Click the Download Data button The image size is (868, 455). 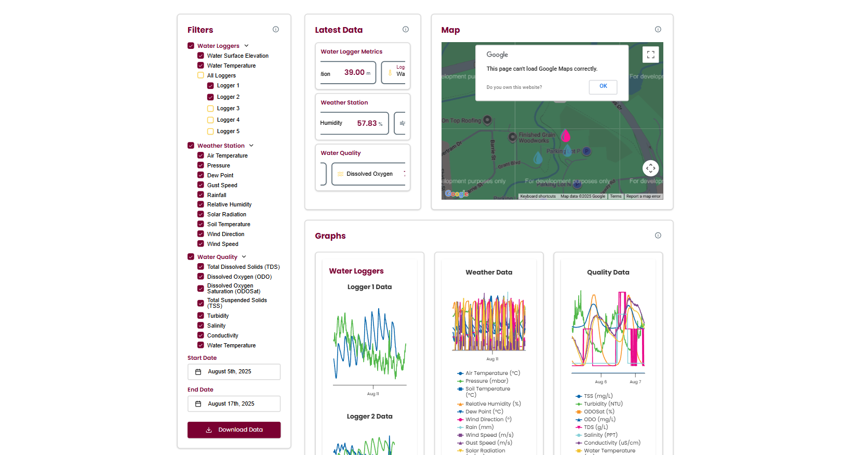[x=234, y=430]
